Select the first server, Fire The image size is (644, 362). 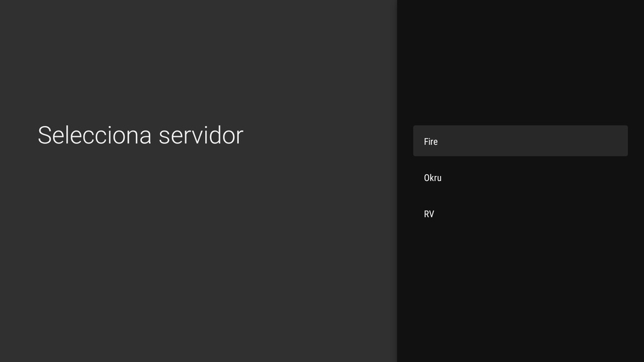pos(520,141)
